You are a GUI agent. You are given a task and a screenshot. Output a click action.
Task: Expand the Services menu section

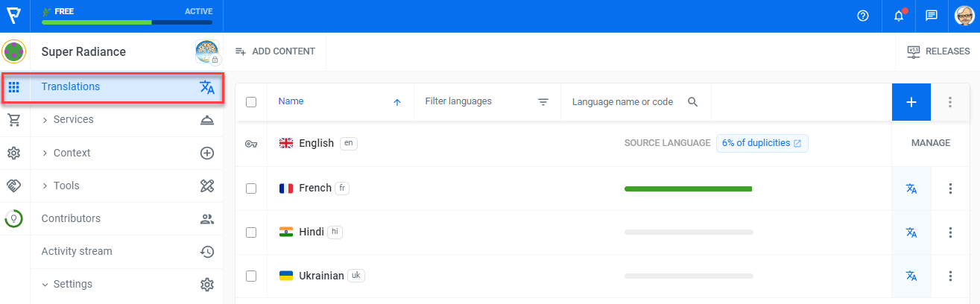[45, 120]
